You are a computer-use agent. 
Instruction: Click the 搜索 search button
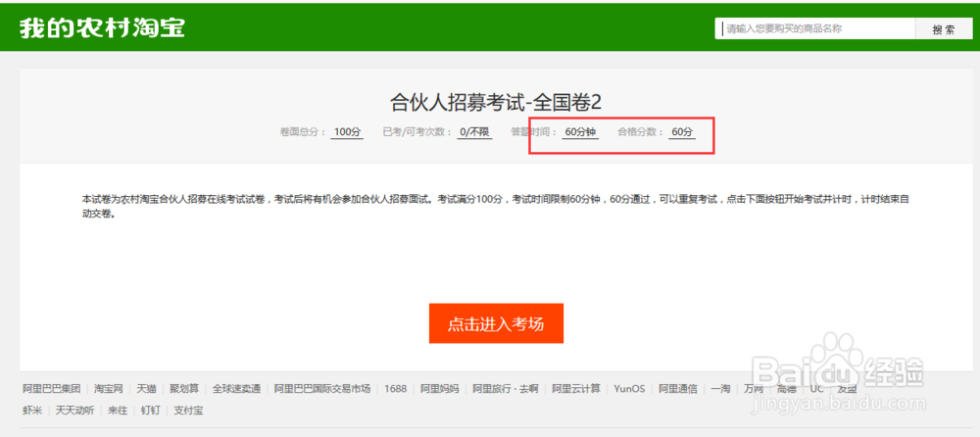[944, 28]
